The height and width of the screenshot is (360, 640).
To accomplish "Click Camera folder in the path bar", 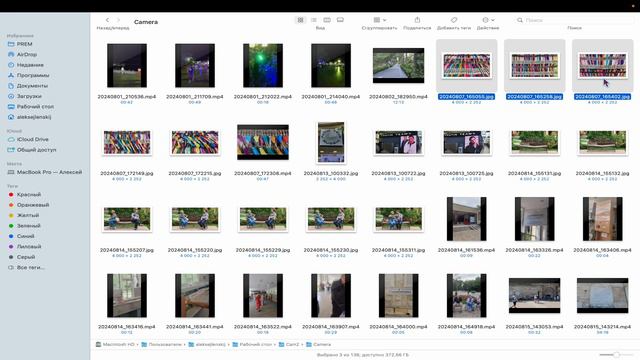I will coord(319,344).
